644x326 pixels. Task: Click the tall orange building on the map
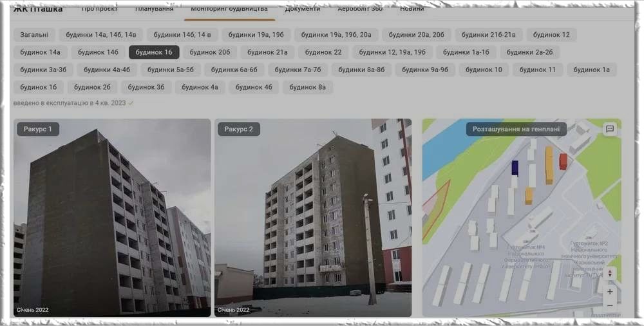(x=549, y=165)
